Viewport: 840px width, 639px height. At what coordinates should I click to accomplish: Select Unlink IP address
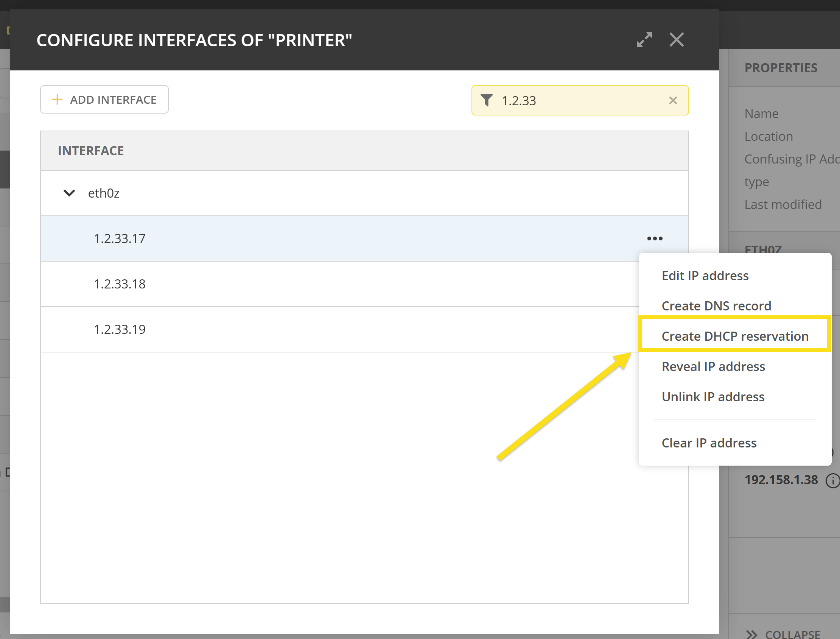pos(712,397)
